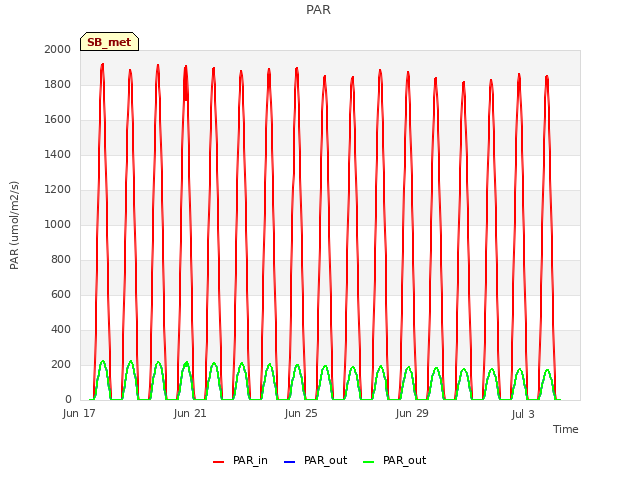The image size is (640, 480).
Task: Toggle the blue PAR_out legend entry
Action: (x=315, y=461)
